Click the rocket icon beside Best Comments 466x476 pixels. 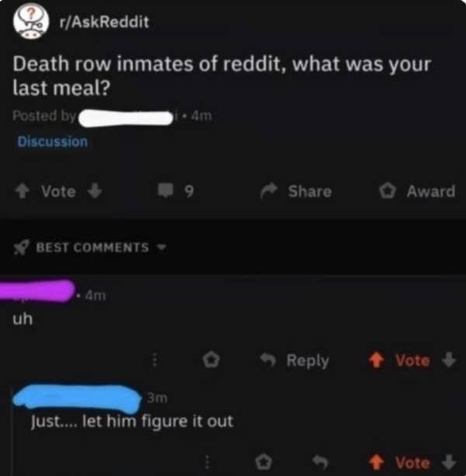point(23,247)
